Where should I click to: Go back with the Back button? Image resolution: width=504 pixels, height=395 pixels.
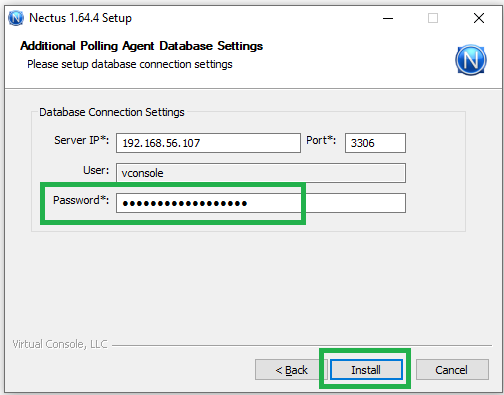(291, 369)
